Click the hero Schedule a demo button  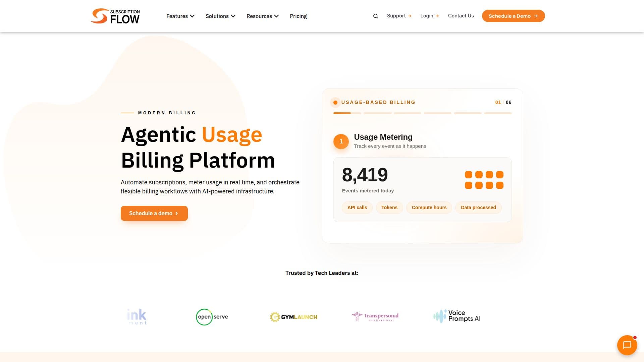pyautogui.click(x=154, y=213)
